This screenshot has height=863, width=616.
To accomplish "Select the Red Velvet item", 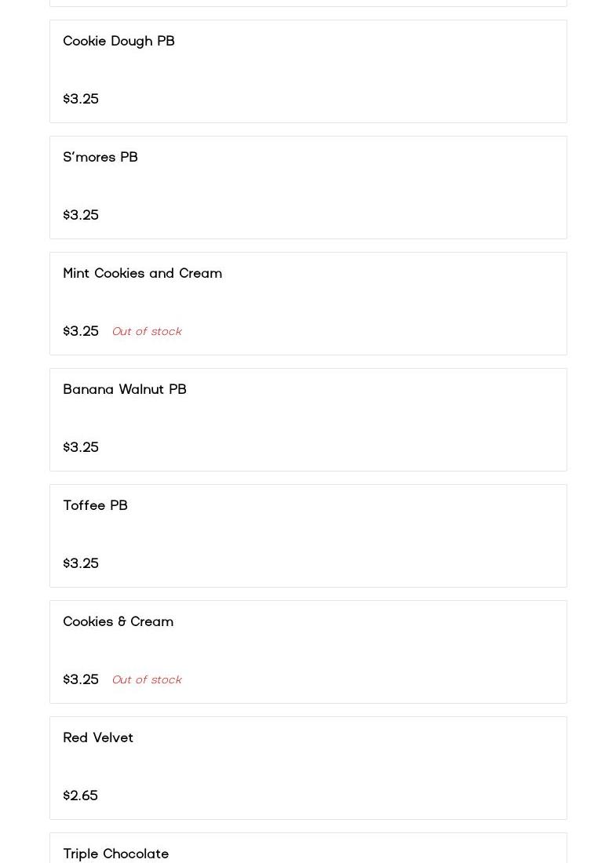I will [98, 737].
